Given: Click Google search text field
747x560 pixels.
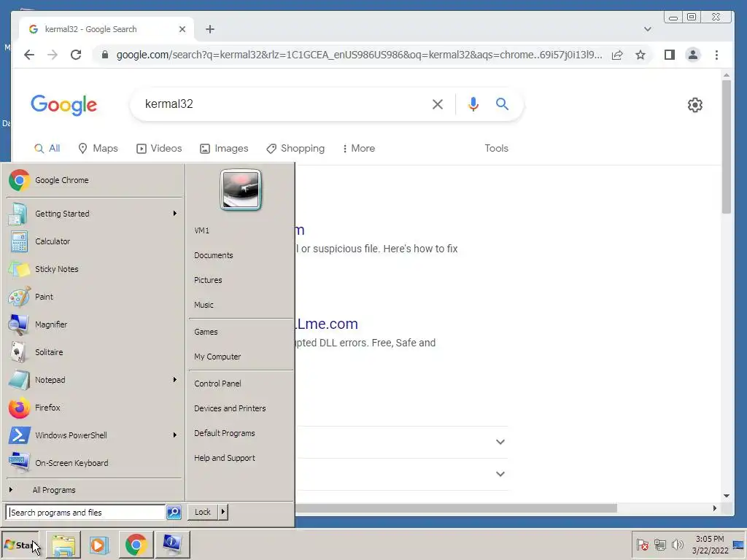Looking at the screenshot, I should [281, 104].
